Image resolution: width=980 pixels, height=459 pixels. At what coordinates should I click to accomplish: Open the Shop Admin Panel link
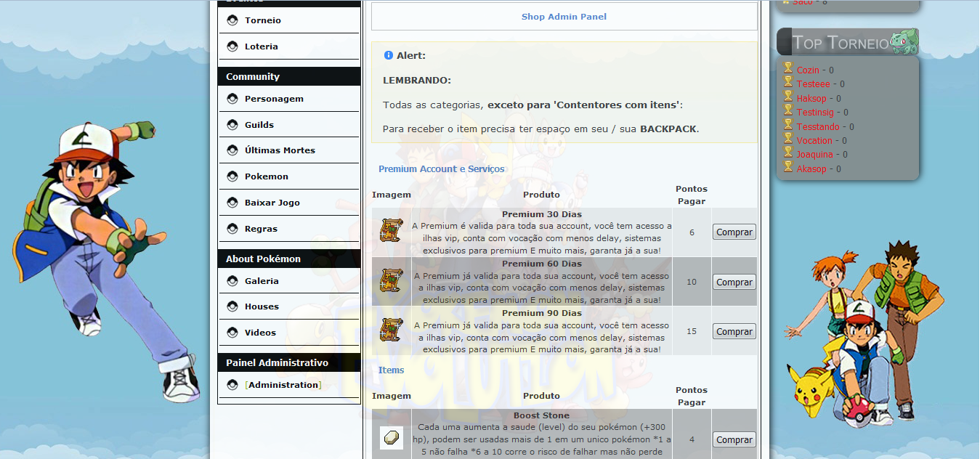point(564,17)
